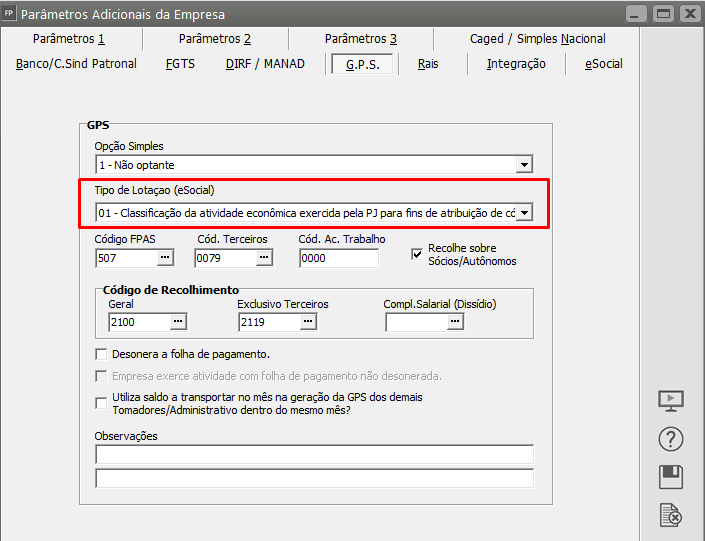This screenshot has width=705, height=541.
Task: Click the cancel document icon
Action: point(671,515)
